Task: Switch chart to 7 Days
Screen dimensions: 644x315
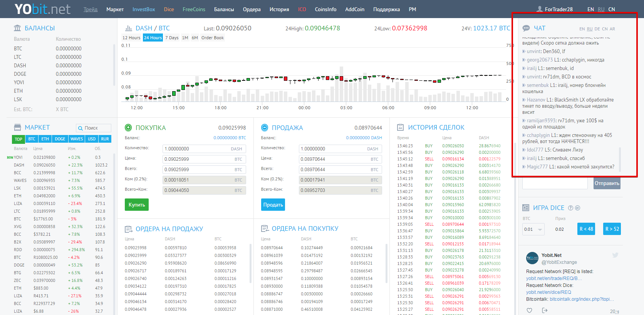Action: pos(172,38)
